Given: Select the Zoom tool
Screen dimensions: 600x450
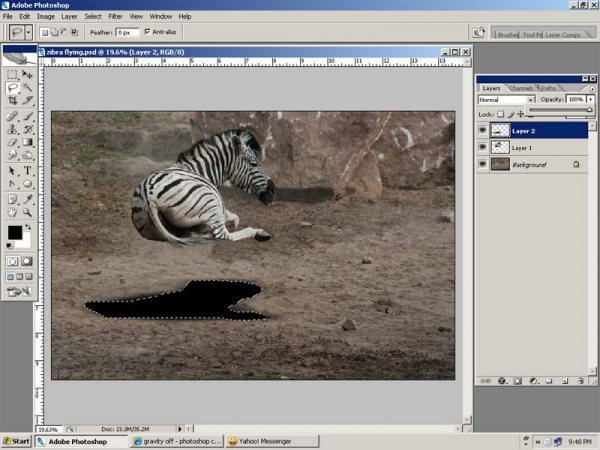Looking at the screenshot, I should point(27,212).
